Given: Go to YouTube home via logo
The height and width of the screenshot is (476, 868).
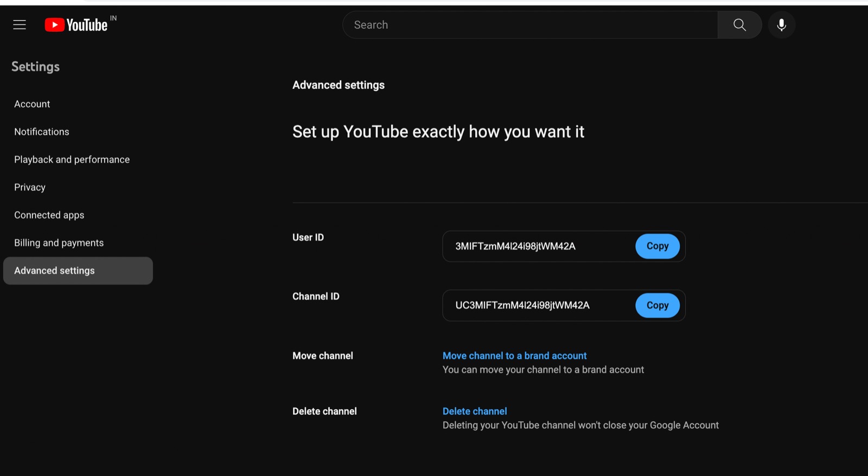Looking at the screenshot, I should click(76, 25).
